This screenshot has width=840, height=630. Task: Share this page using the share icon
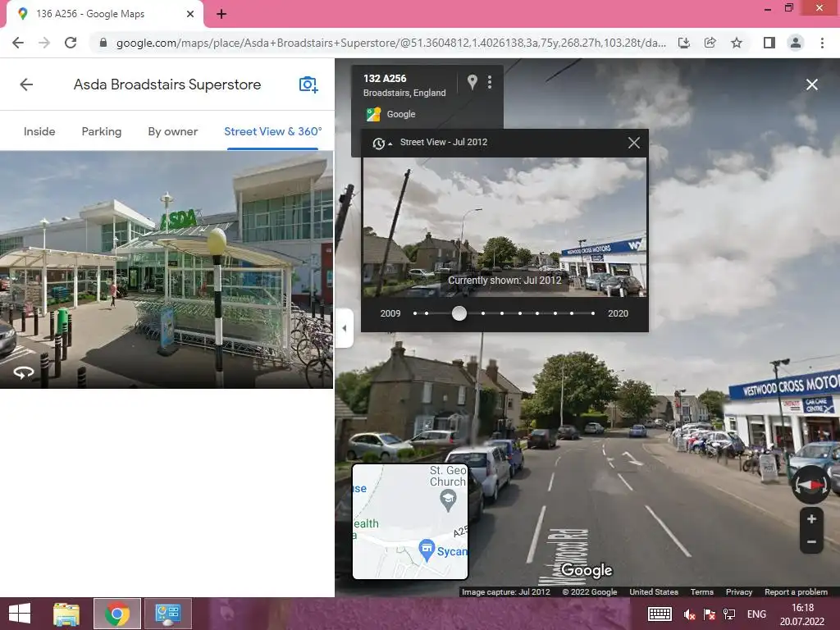click(x=710, y=43)
